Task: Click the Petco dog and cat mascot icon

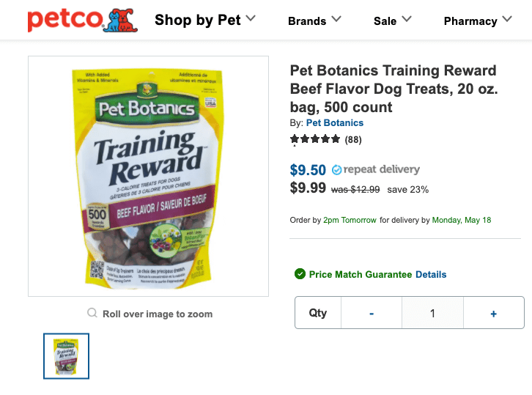Action: point(121,21)
